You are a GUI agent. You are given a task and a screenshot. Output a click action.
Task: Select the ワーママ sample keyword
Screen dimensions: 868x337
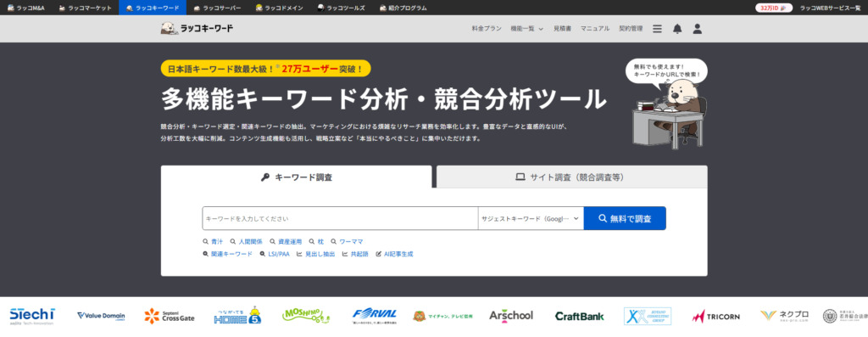[347, 242]
